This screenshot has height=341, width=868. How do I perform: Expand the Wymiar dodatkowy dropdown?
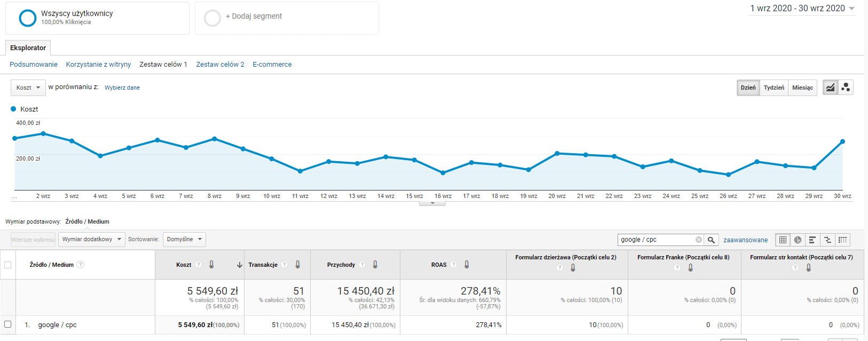[x=91, y=239]
